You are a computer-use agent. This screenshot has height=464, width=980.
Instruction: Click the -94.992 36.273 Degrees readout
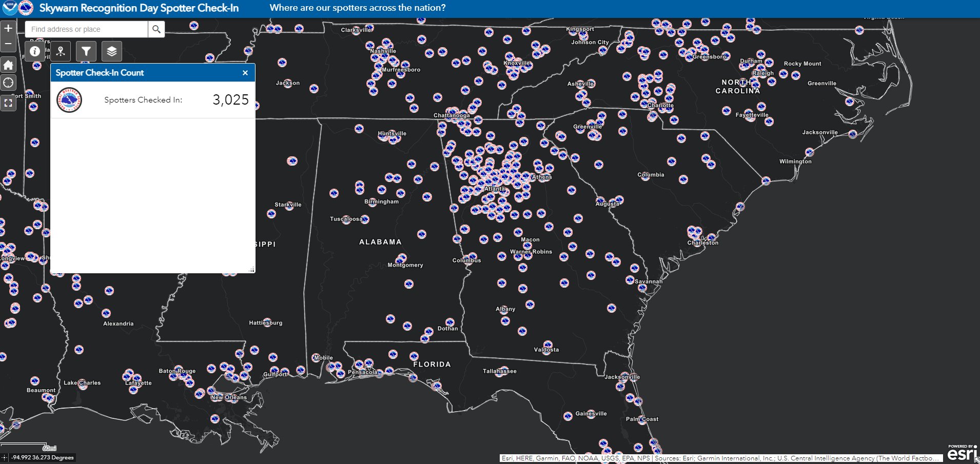pyautogui.click(x=43, y=457)
